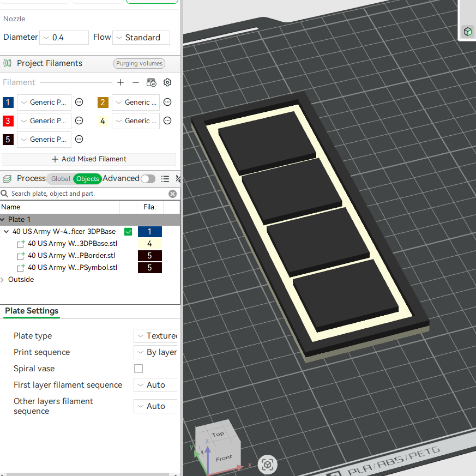Enable the Spiral vase checkbox
476x476 pixels.
[x=138, y=368]
